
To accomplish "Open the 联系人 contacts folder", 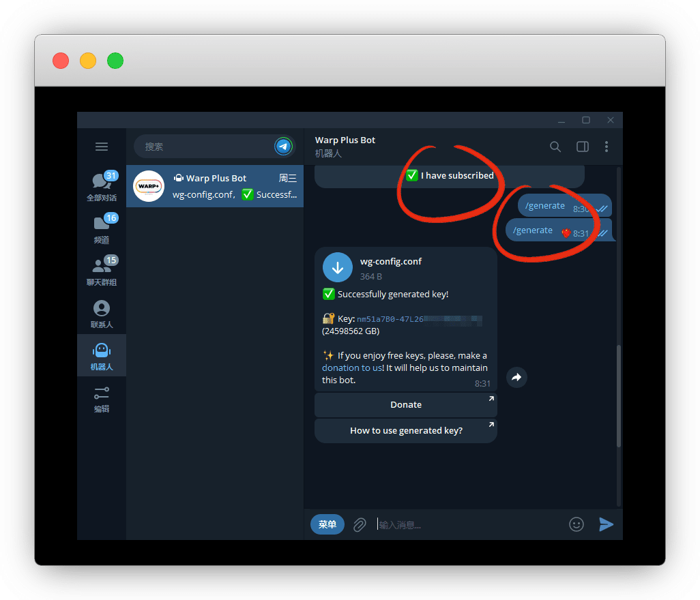I will (x=102, y=313).
